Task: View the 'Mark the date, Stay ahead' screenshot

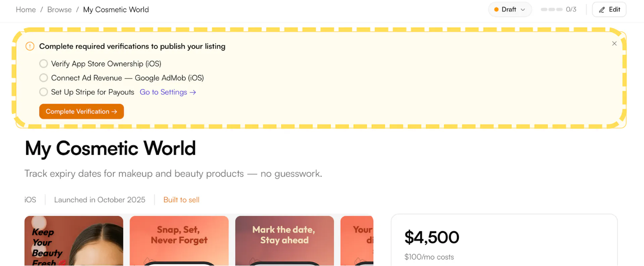Action: point(284,241)
